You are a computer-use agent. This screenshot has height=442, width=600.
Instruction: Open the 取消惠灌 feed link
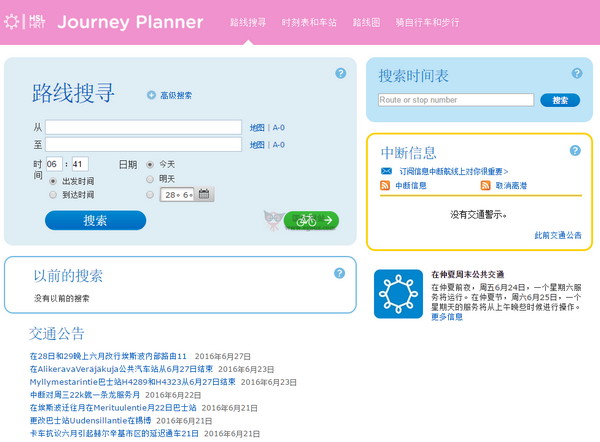coord(511,186)
